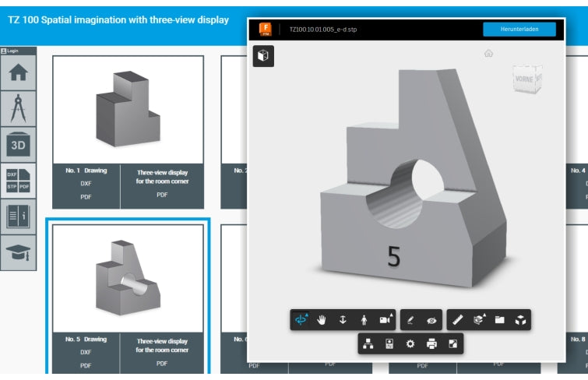This screenshot has width=588, height=380.
Task: Toggle the markup pencil tool
Action: [410, 320]
